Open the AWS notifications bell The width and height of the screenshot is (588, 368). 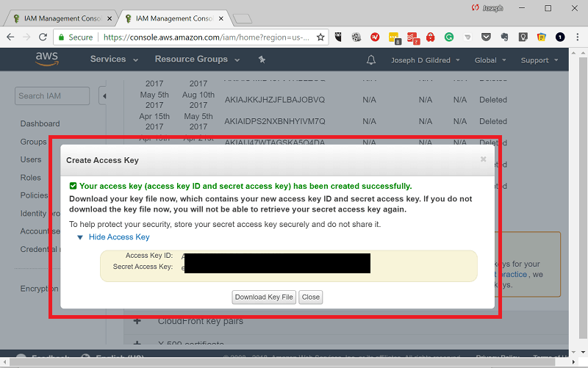pos(371,60)
